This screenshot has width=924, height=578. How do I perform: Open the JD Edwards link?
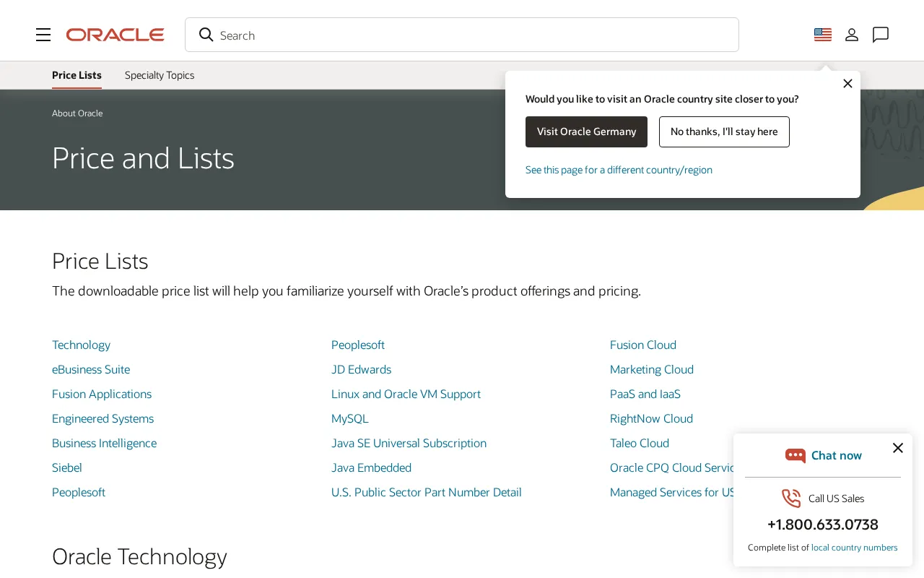(x=361, y=369)
